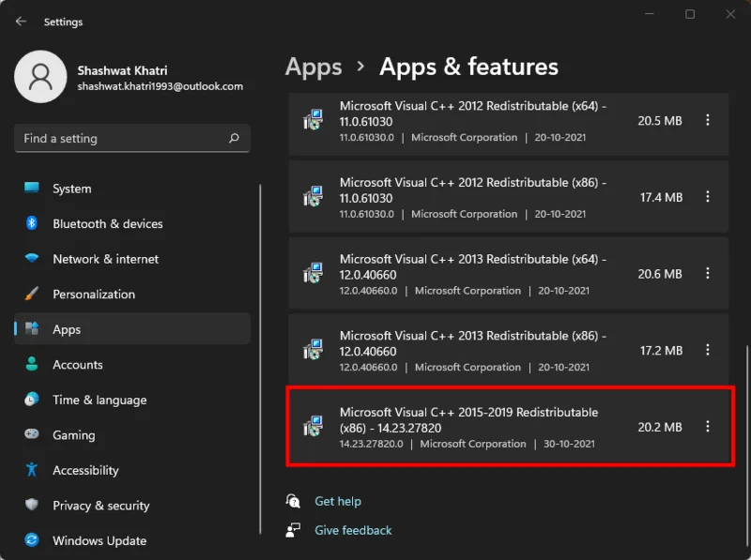Screen dimensions: 751x560
Task: Open options menu for Visual C++ 2012 (x64)
Action: click(x=708, y=120)
